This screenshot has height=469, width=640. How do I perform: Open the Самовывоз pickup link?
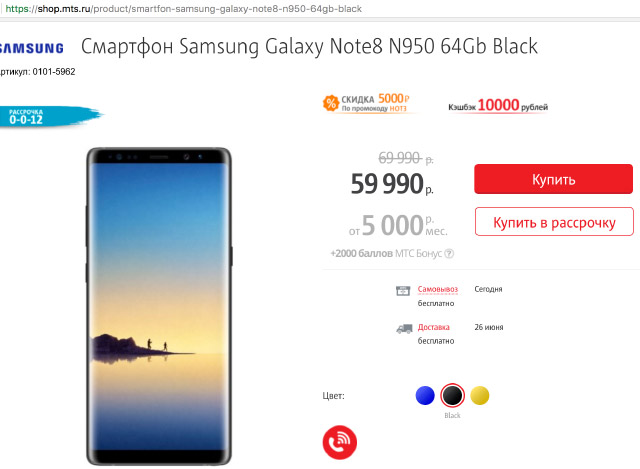[x=438, y=289]
